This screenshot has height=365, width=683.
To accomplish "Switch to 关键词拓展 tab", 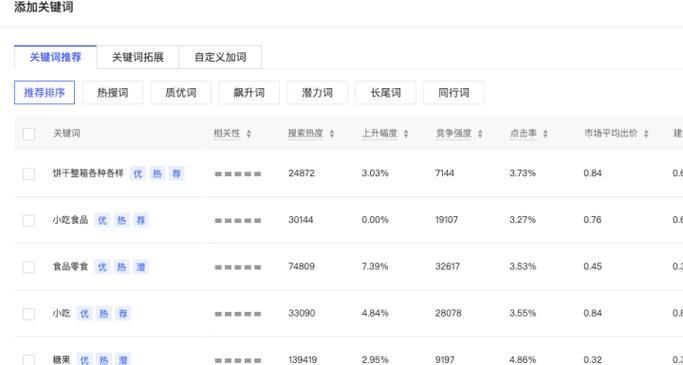I will click(138, 57).
